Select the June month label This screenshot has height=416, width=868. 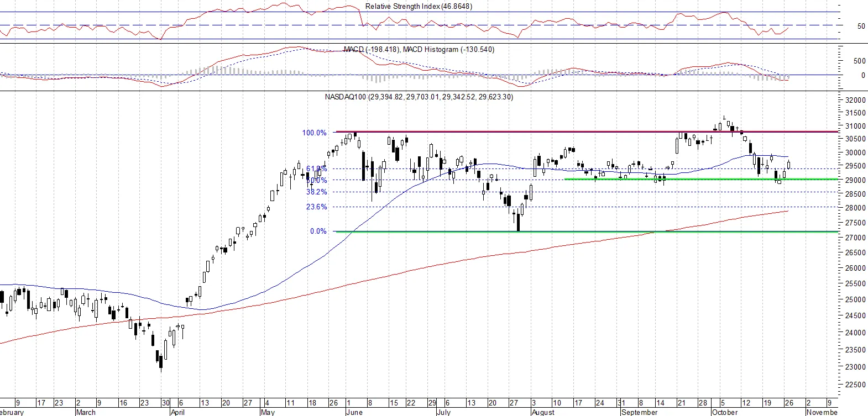coord(354,412)
